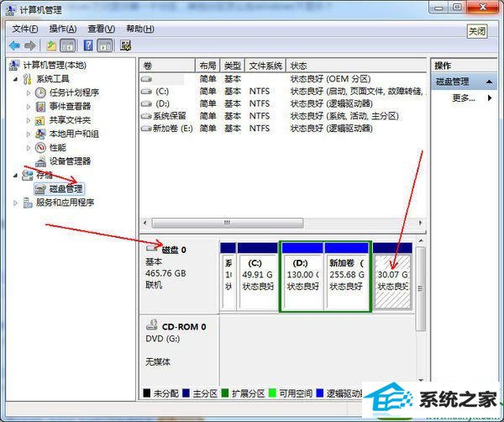Expand the 共享文件夹 node arrow
504x422 pixels.
click(x=29, y=120)
